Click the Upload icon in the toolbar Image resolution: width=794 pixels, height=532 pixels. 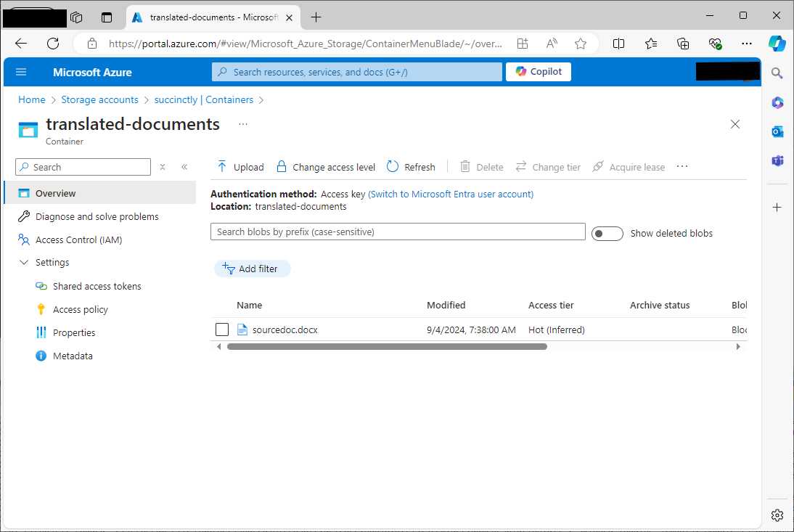[x=220, y=166]
